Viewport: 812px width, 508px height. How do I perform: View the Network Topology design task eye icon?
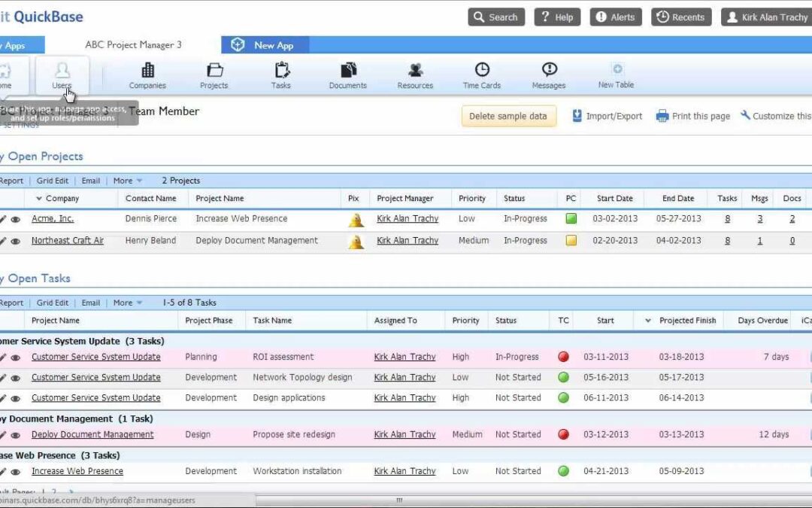(16, 378)
